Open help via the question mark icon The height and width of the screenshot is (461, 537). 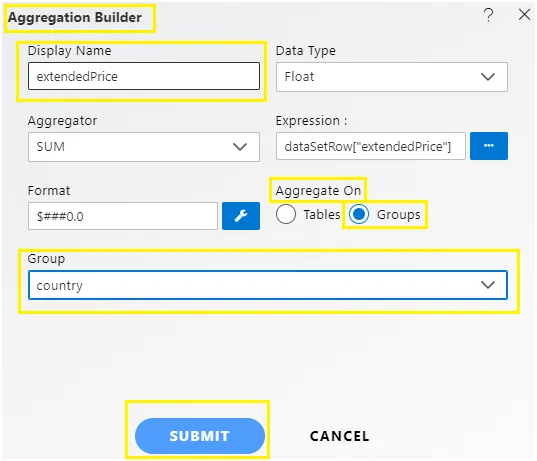(489, 15)
